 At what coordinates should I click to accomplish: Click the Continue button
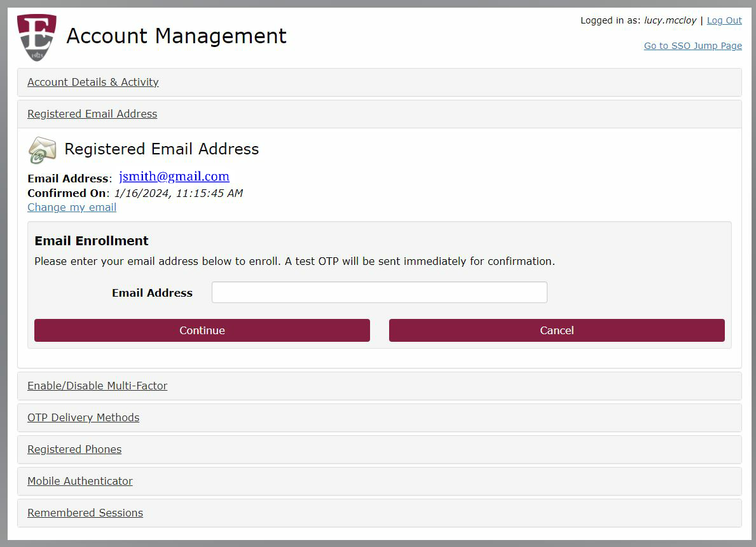(202, 330)
